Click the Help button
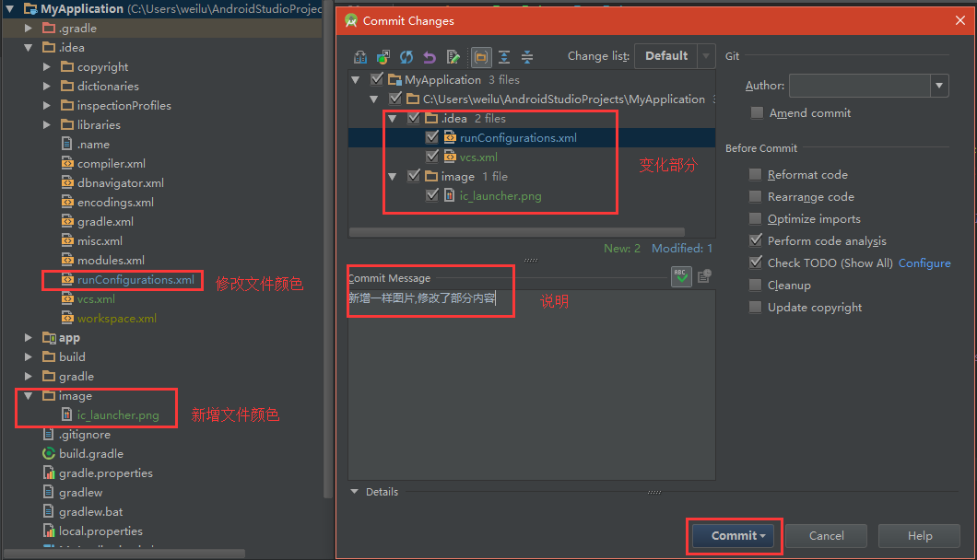Viewport: 977px width, 560px height. (920, 536)
